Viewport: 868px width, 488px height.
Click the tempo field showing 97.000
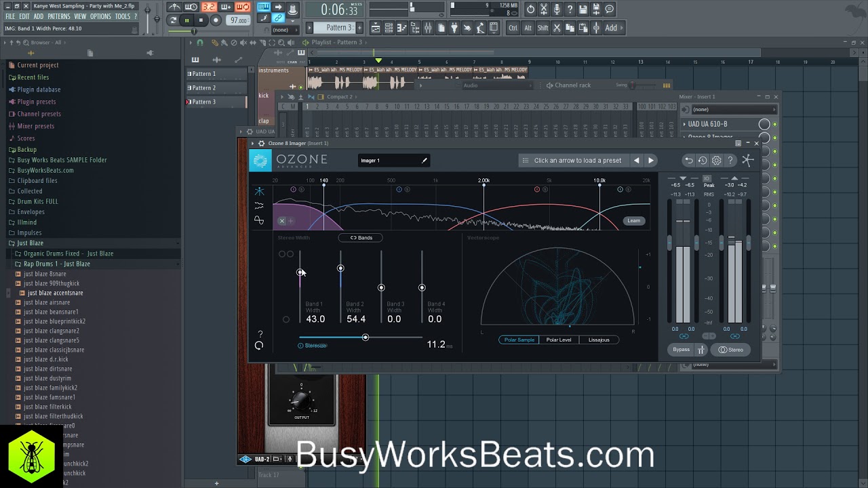[x=238, y=20]
